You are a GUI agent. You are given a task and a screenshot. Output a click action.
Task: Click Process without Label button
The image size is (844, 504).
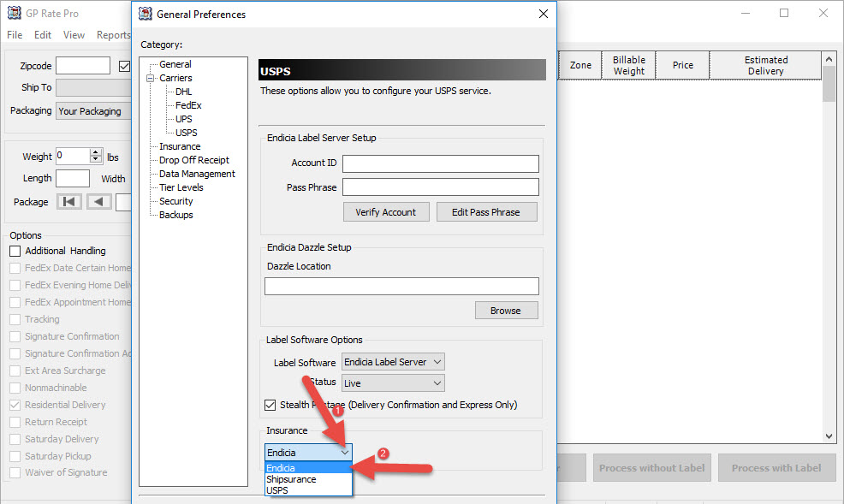click(652, 468)
